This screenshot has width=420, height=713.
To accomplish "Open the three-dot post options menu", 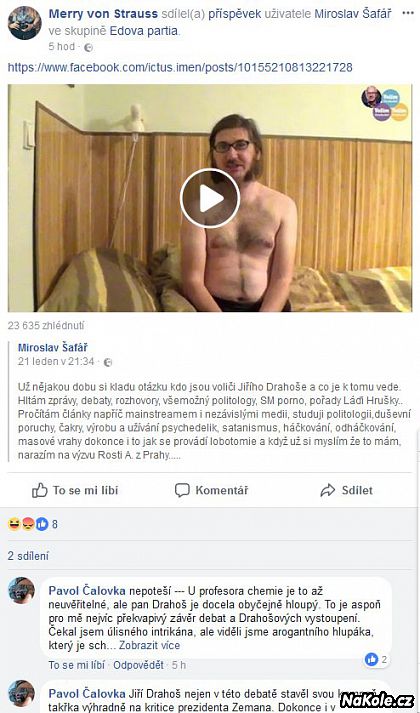I will (x=408, y=13).
